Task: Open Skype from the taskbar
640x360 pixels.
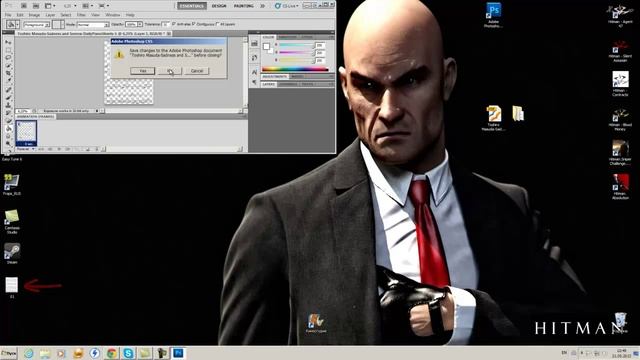Action: click(x=128, y=353)
